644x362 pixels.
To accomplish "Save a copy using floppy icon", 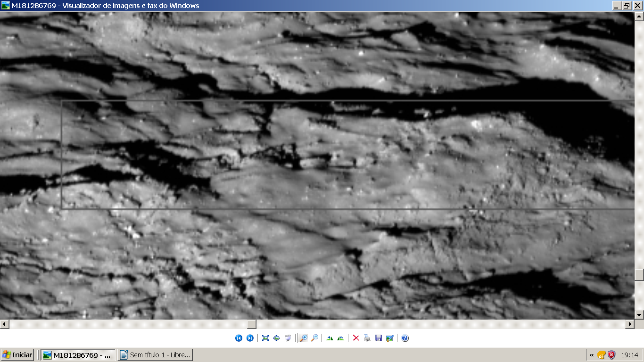I will pyautogui.click(x=379, y=338).
